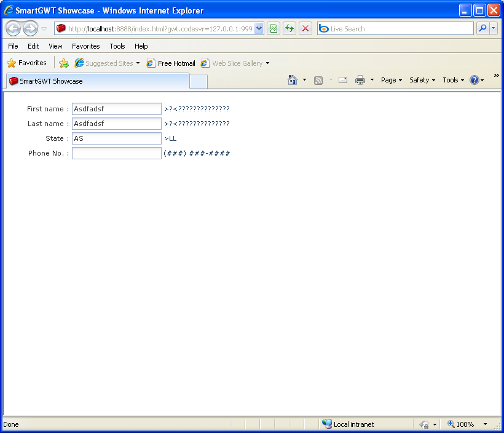This screenshot has height=433, width=504.
Task: Open the Free Hotmail link
Action: tap(171, 63)
